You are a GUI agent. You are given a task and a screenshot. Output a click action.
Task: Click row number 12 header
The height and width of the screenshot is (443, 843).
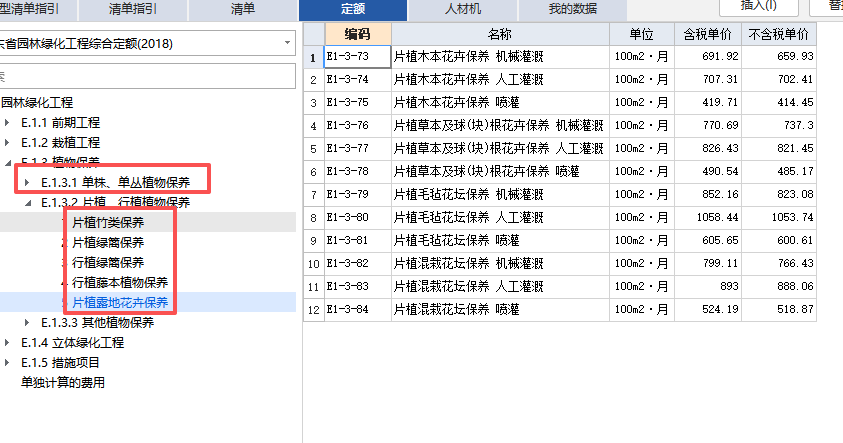[314, 310]
